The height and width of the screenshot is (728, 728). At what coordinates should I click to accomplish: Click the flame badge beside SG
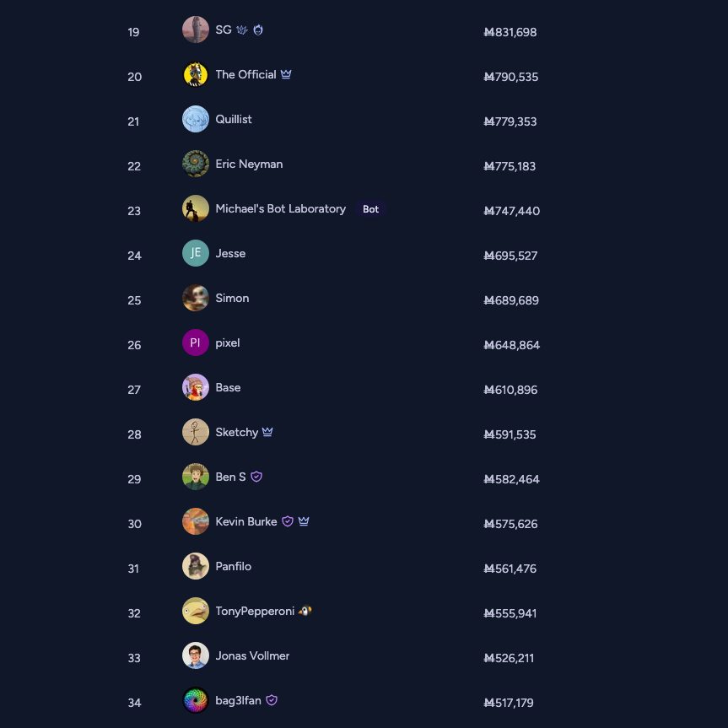click(258, 30)
